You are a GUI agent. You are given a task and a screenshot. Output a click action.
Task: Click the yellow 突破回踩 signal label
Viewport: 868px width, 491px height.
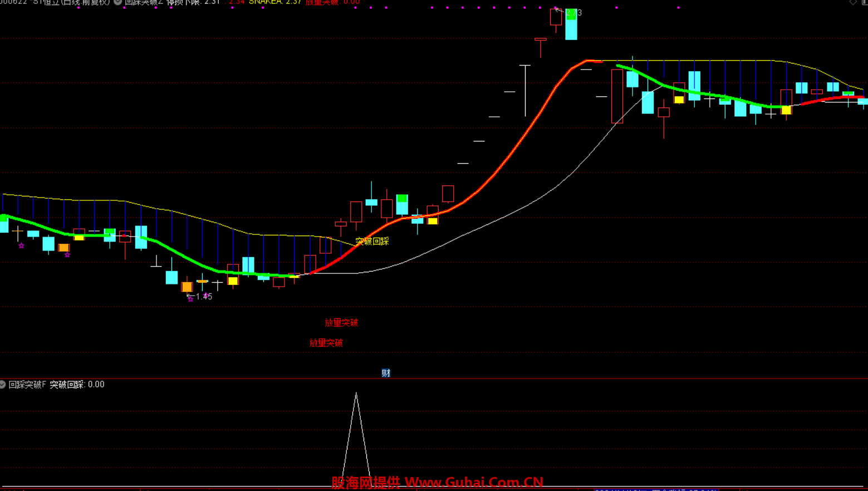click(372, 241)
